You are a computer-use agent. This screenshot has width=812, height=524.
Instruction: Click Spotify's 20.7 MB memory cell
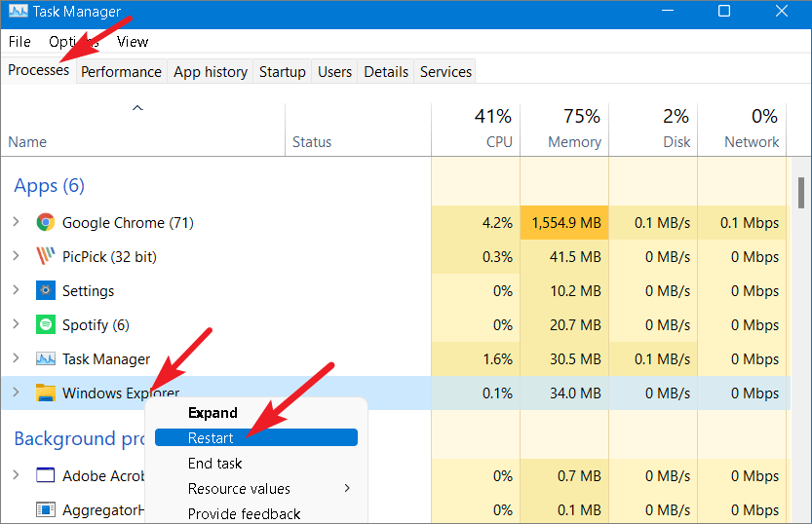[x=564, y=325]
